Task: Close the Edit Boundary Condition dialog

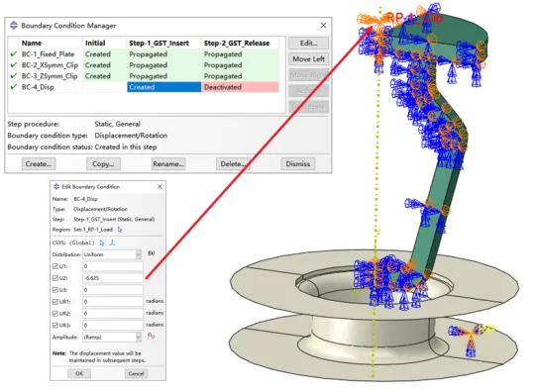Action: pos(160,186)
